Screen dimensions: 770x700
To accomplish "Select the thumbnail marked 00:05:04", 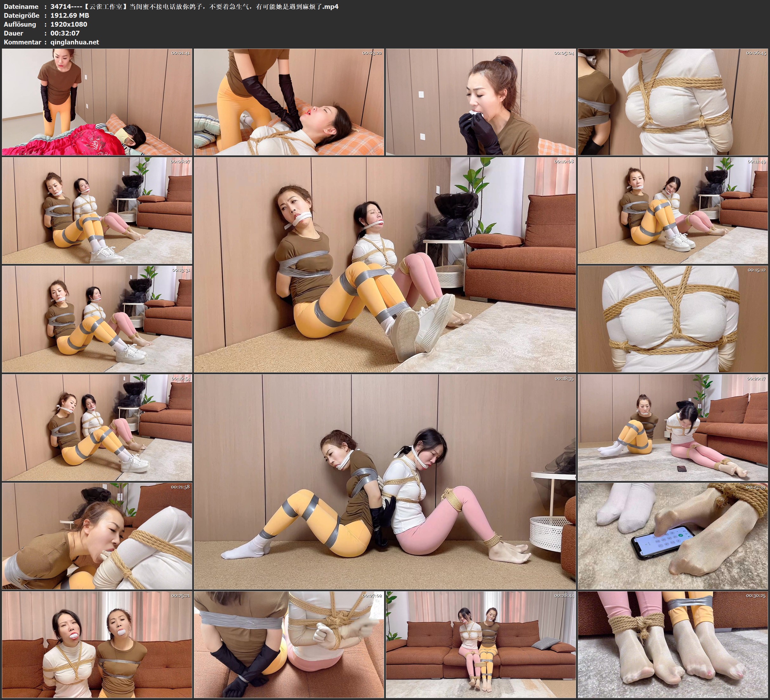I will click(x=480, y=102).
